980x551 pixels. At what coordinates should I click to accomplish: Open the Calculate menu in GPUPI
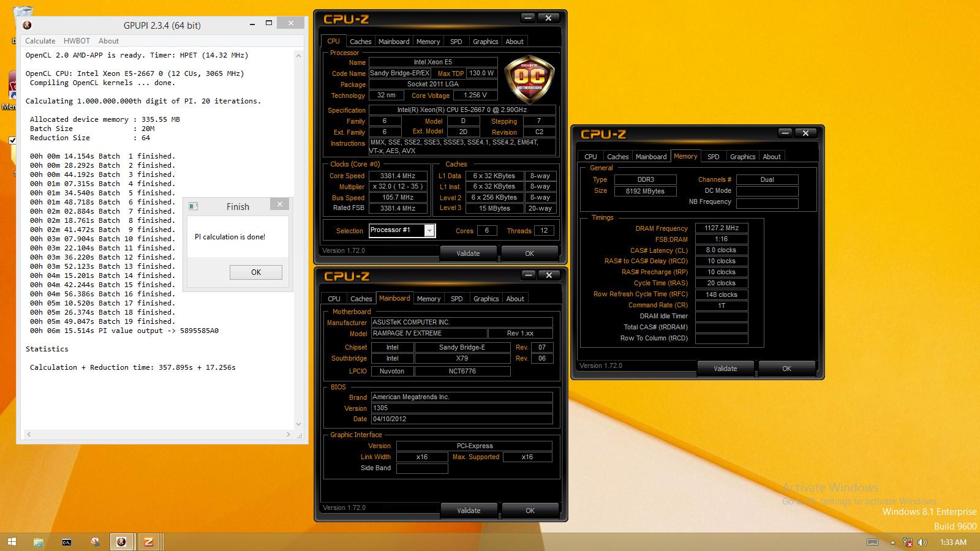[40, 41]
